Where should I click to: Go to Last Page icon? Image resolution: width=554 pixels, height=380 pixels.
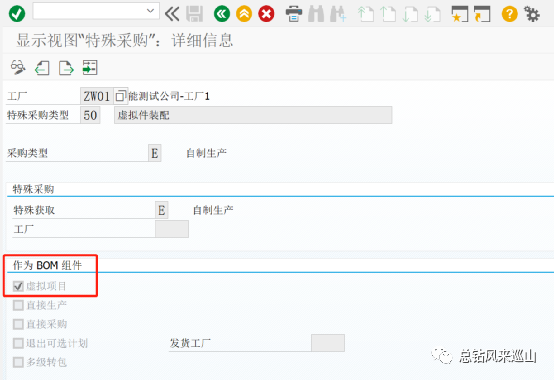[x=432, y=14]
